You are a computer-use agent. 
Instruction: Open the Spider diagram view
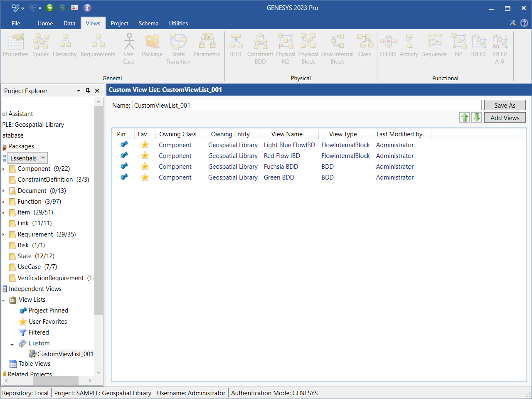point(41,46)
